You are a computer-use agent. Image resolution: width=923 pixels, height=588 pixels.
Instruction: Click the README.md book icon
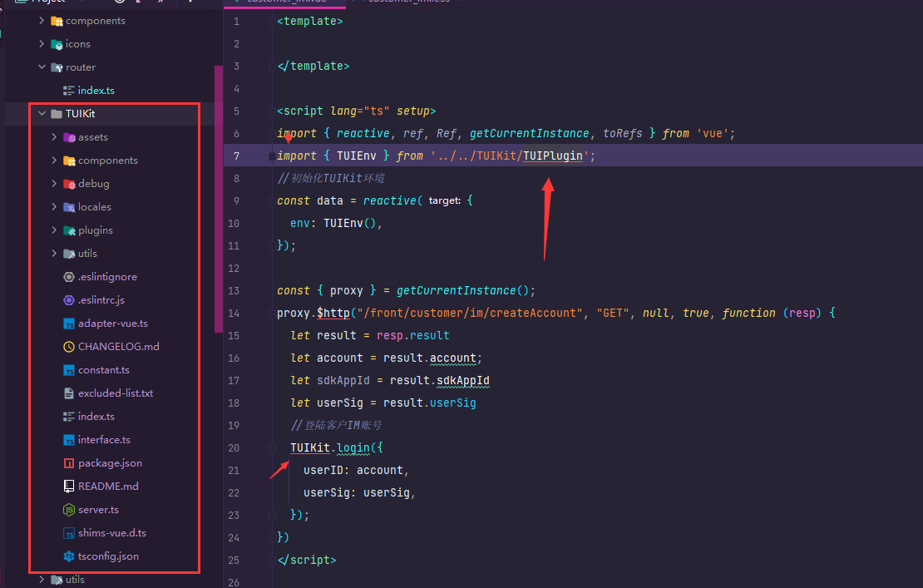(x=69, y=487)
